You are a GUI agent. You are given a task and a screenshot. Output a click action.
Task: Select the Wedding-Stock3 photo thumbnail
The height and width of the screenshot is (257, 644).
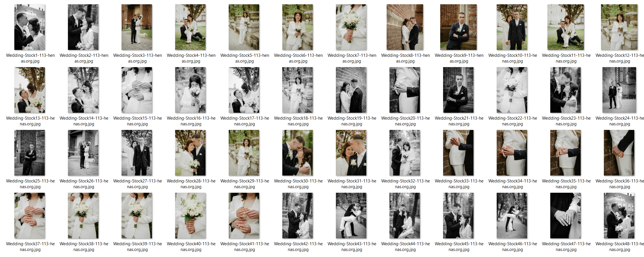pos(137,27)
